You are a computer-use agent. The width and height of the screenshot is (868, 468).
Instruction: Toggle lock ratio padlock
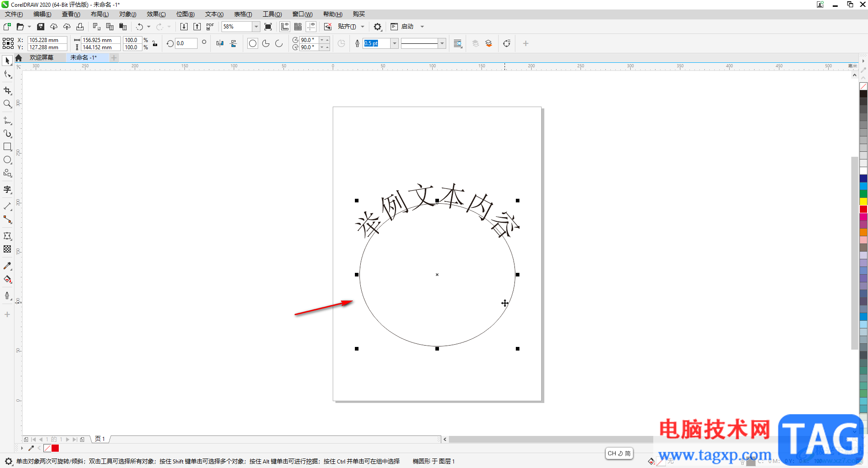(155, 43)
